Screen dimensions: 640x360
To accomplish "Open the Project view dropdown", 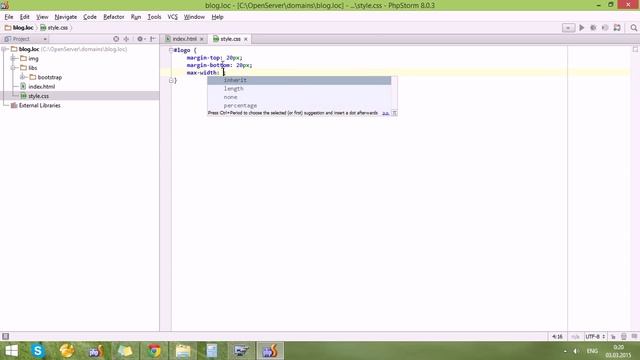I will [x=26, y=39].
